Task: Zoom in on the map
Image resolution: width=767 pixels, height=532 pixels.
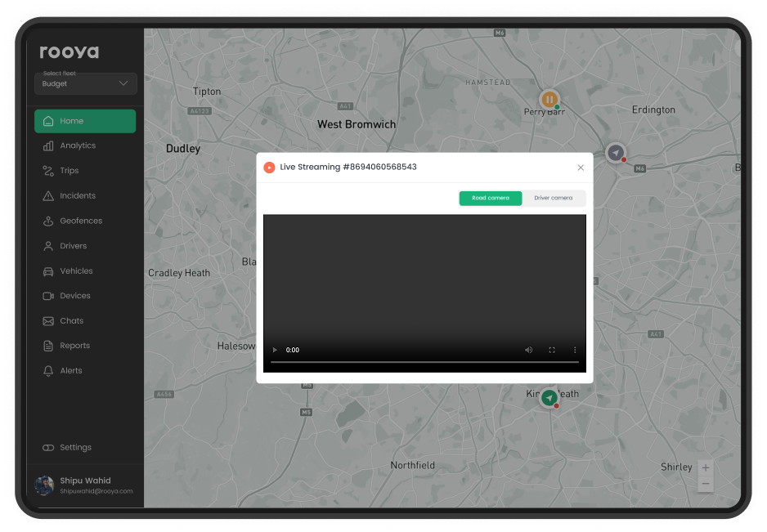Action: point(706,468)
